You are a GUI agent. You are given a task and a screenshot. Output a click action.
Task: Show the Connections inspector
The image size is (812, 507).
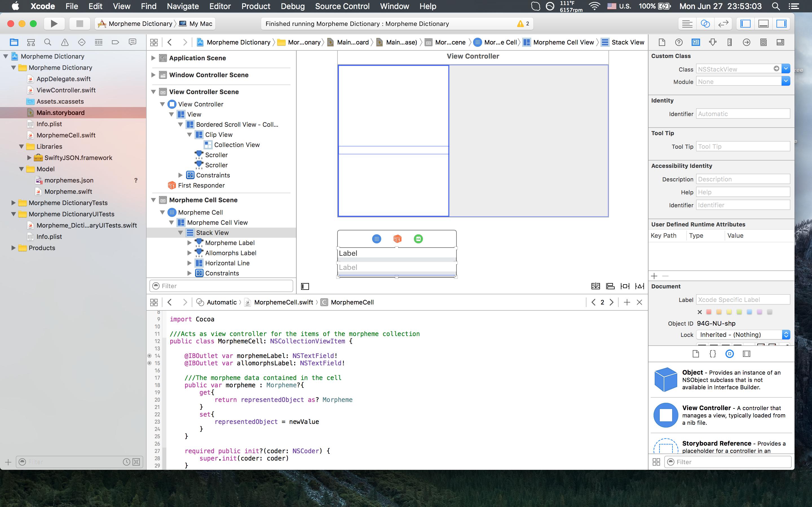click(746, 42)
